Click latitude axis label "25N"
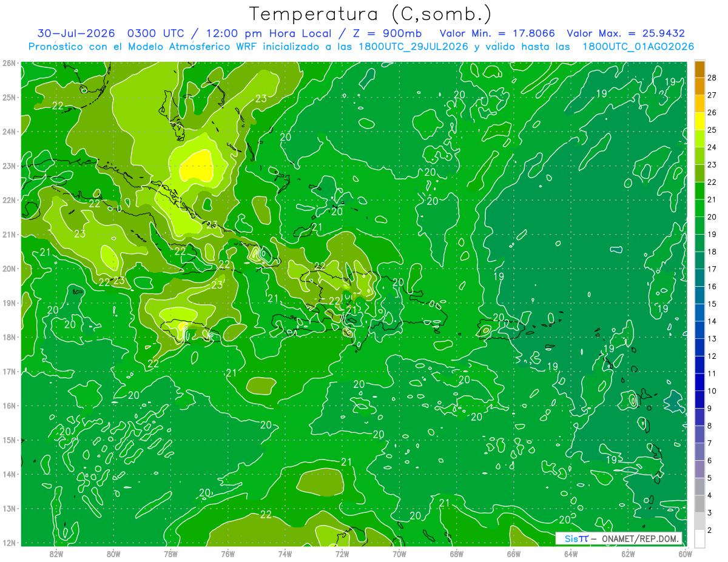This screenshot has height=562, width=728. point(8,97)
